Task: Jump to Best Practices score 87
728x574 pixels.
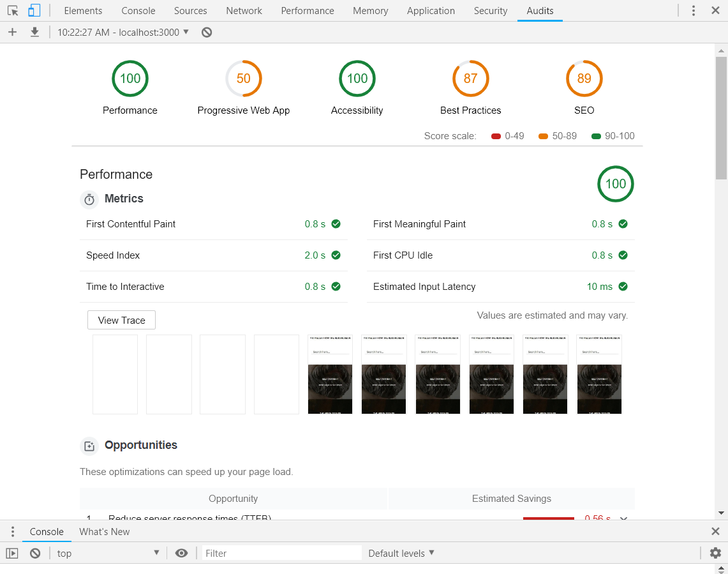Action: pyautogui.click(x=471, y=79)
